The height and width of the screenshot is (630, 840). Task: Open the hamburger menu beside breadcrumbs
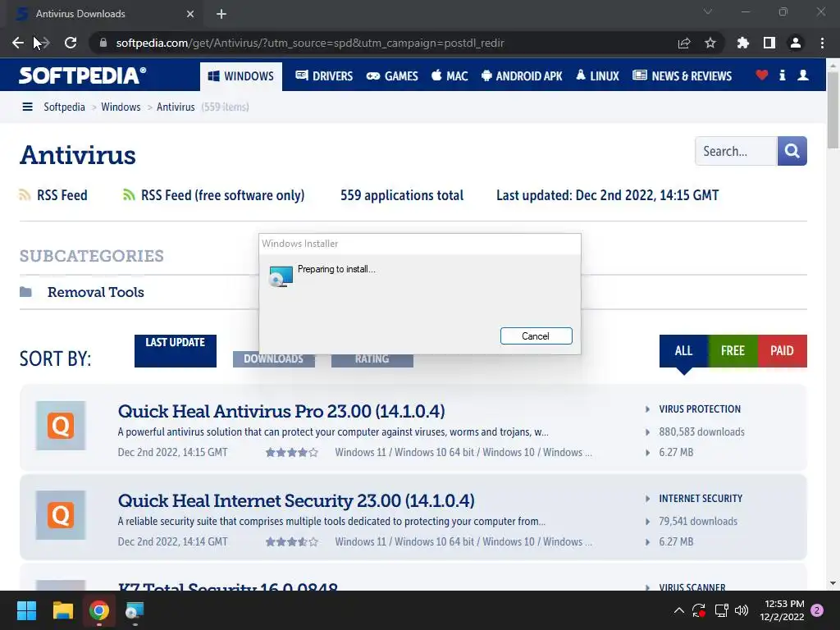point(27,107)
